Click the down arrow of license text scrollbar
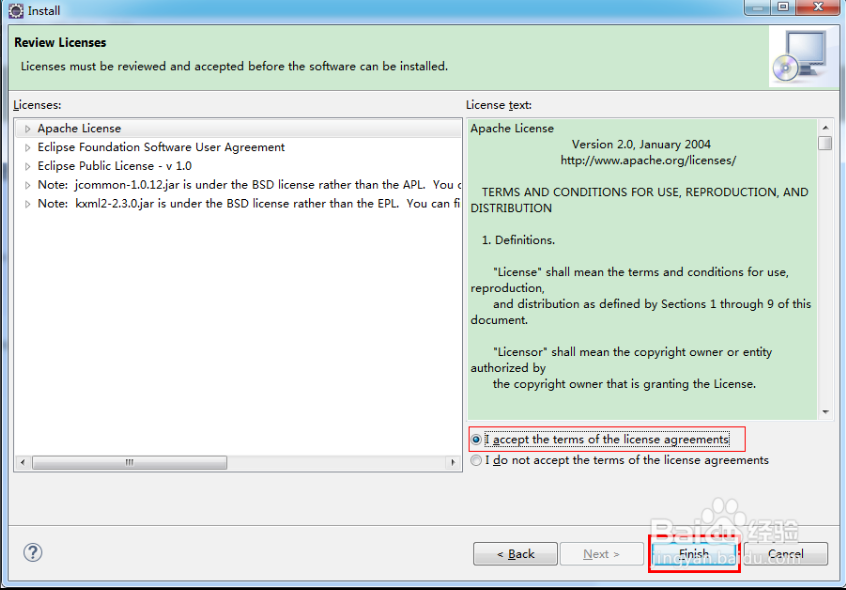Screen dimensions: 846x590 pos(825,413)
